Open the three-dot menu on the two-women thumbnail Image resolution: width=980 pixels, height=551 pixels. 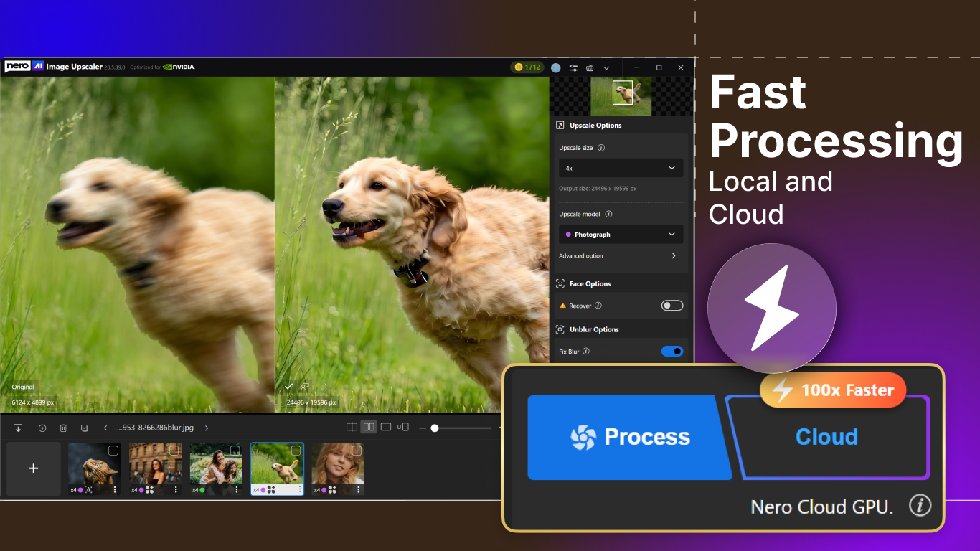[237, 489]
